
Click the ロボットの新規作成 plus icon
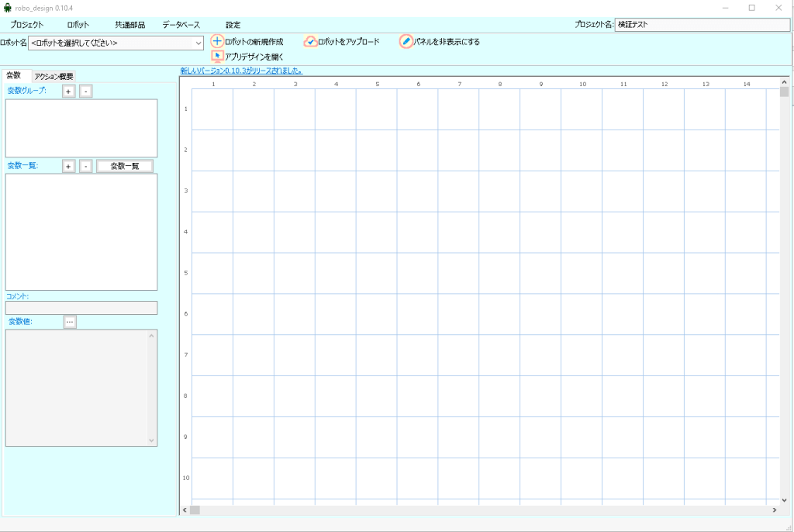[x=218, y=42]
